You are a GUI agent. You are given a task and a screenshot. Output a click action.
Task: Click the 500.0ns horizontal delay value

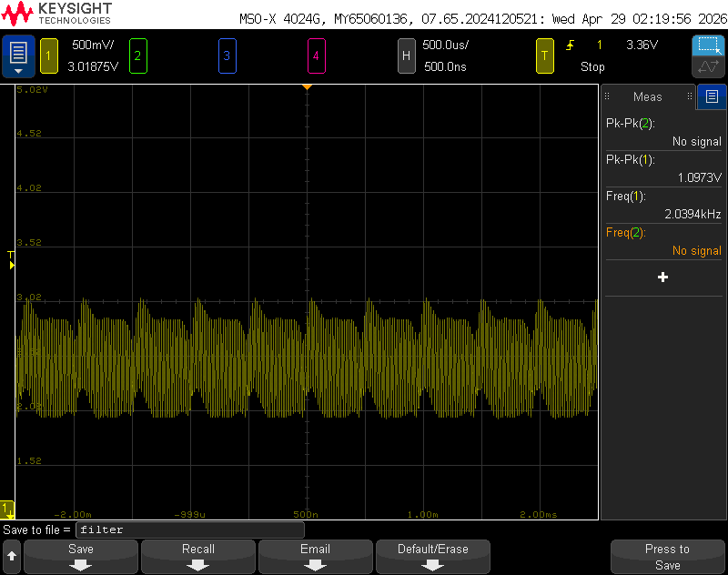445,66
